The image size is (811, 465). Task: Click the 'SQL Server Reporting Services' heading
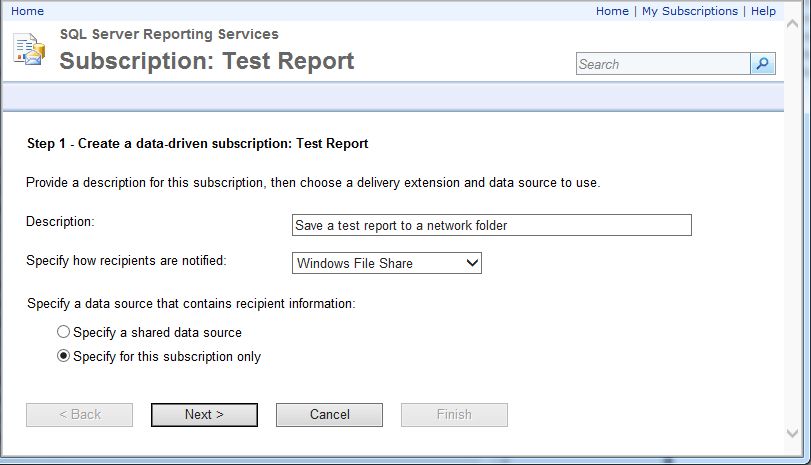(169, 34)
